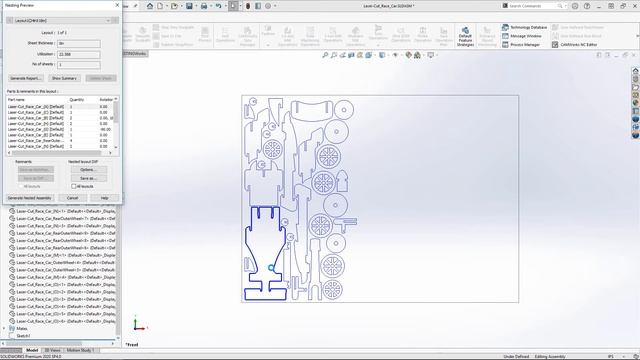This screenshot has height=360, width=640.
Task: Click the Save floppy disk icon
Action: (189, 6)
